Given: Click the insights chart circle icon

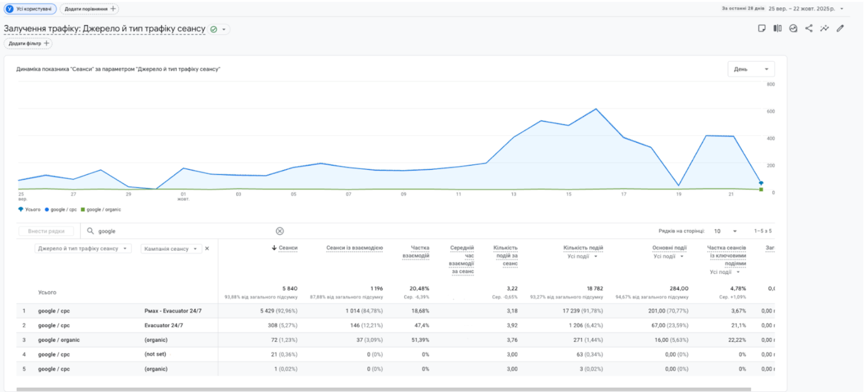Looking at the screenshot, I should [x=793, y=28].
